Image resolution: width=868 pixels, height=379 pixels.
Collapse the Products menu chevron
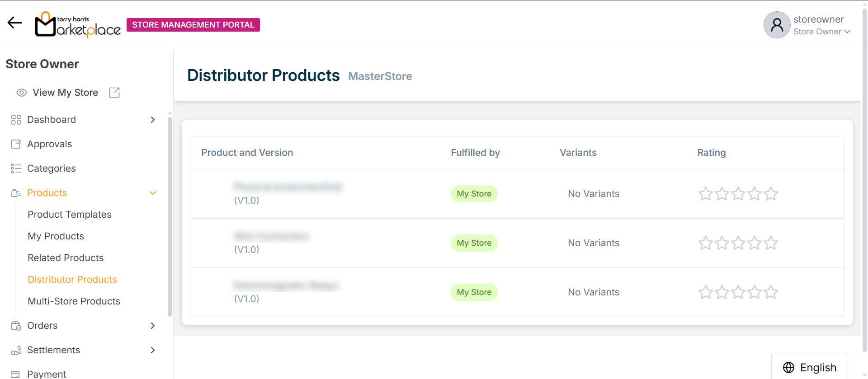153,193
